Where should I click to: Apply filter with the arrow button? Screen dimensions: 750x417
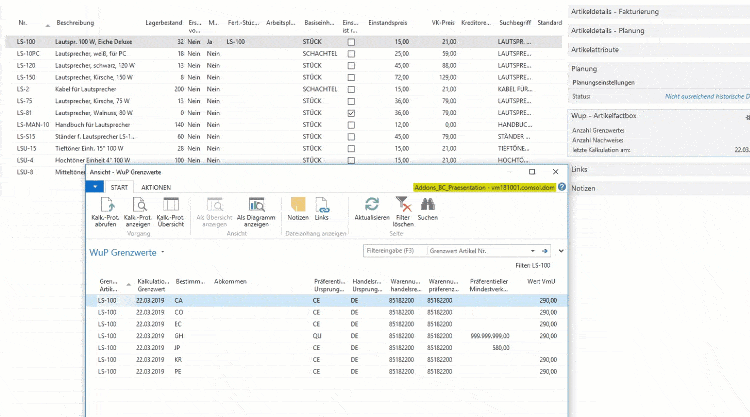544,251
